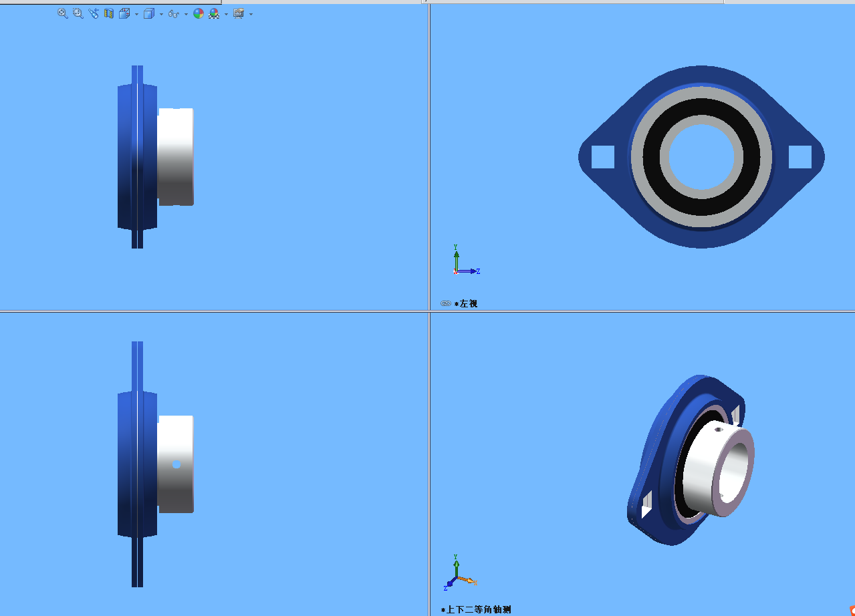This screenshot has width=855, height=616.
Task: Click the Edit Appearance color ball icon
Action: tap(199, 13)
